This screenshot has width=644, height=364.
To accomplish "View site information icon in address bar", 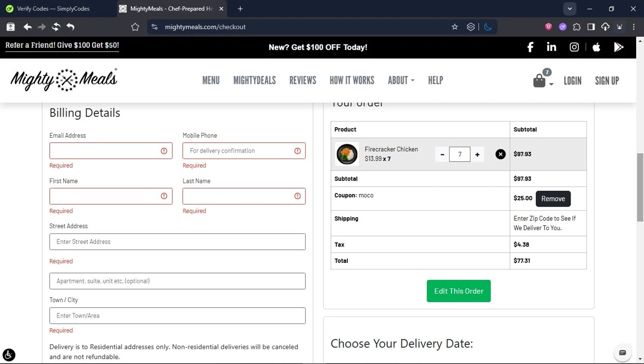I will click(155, 27).
